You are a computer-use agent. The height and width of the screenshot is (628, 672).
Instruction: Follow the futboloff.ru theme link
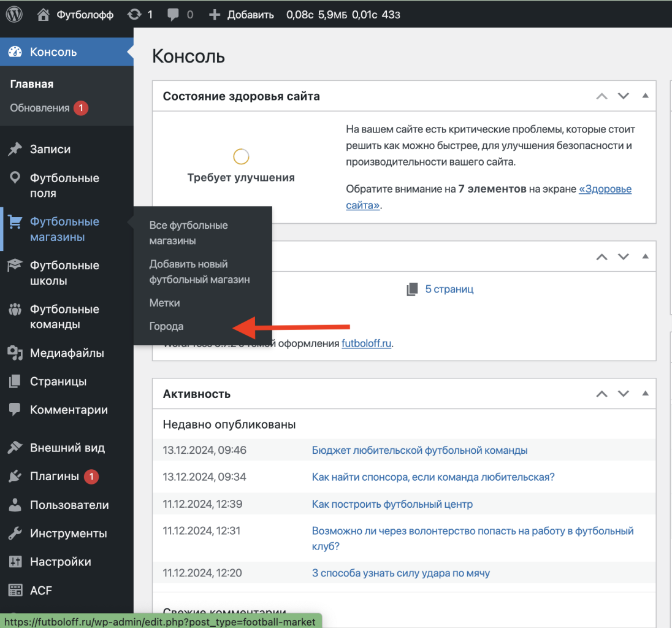367,343
